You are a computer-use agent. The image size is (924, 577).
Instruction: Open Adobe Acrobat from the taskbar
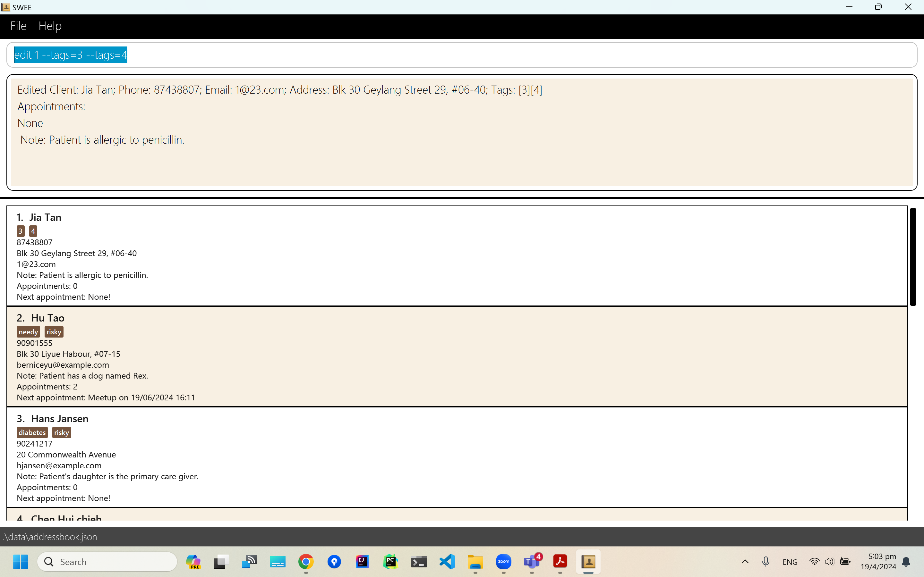point(560,562)
